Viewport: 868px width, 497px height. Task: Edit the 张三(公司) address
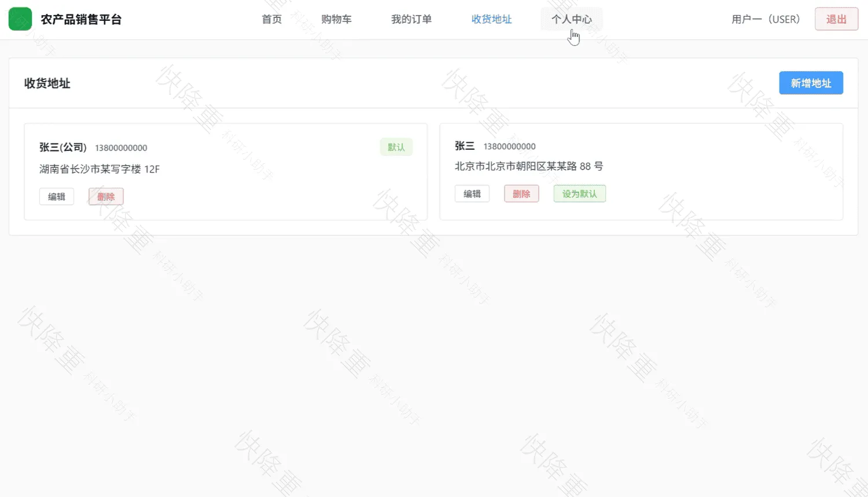[x=57, y=197]
